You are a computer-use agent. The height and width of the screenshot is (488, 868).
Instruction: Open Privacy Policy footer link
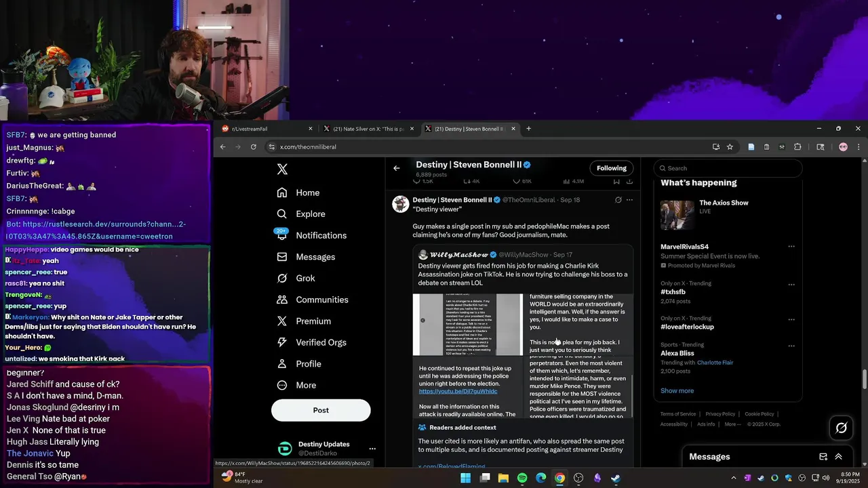720,414
